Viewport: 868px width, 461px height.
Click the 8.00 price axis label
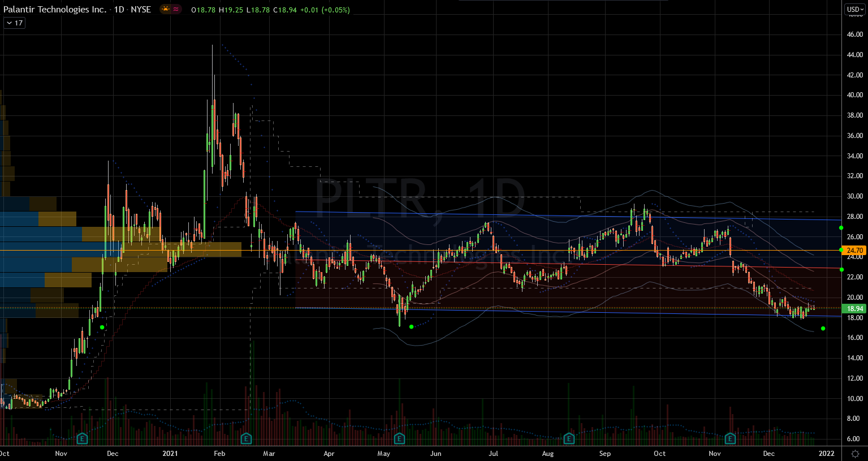tap(855, 419)
